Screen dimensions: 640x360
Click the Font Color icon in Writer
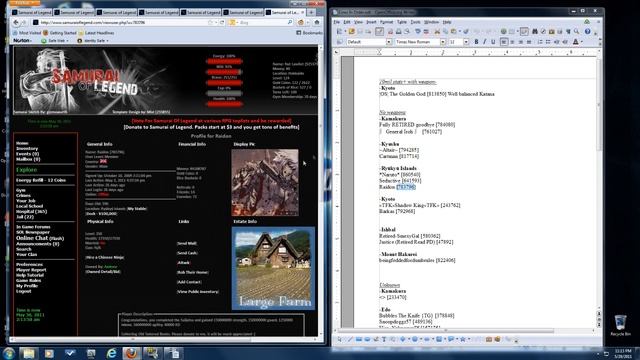(x=576, y=42)
